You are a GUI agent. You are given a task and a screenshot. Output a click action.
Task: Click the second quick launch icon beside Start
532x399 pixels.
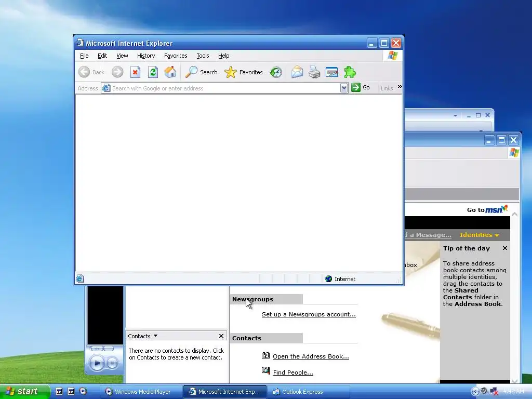[x=71, y=391]
